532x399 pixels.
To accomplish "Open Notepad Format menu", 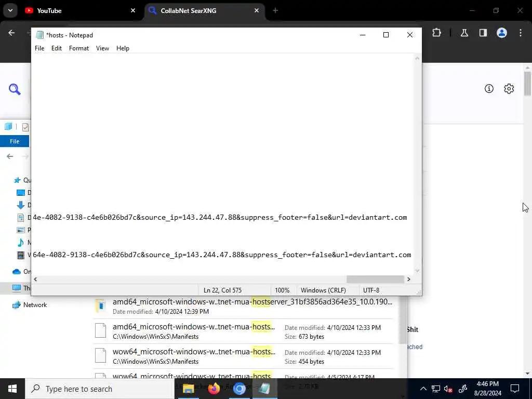I will (x=79, y=48).
